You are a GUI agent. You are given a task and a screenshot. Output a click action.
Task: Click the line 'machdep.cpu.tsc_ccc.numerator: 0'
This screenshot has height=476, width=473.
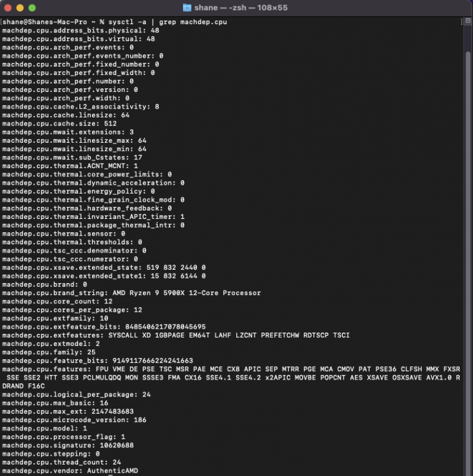[x=70, y=260]
